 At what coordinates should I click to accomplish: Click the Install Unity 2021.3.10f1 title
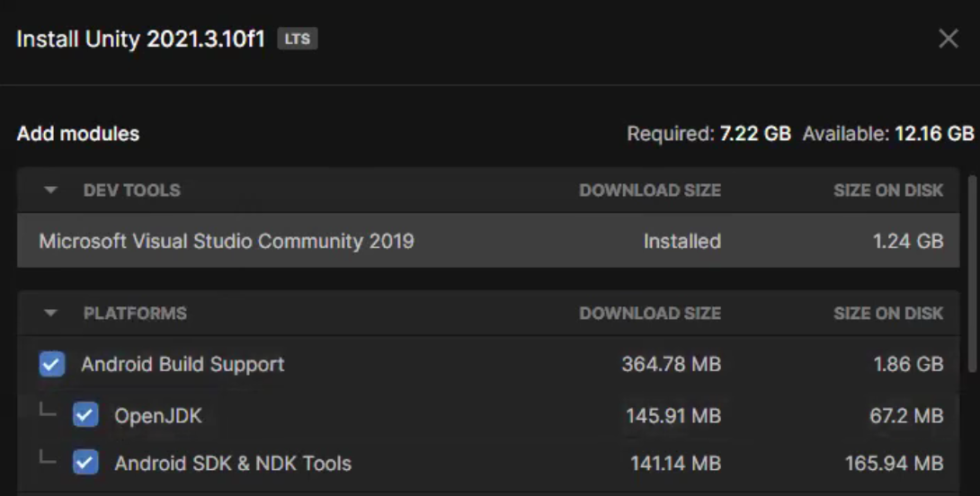tap(140, 39)
